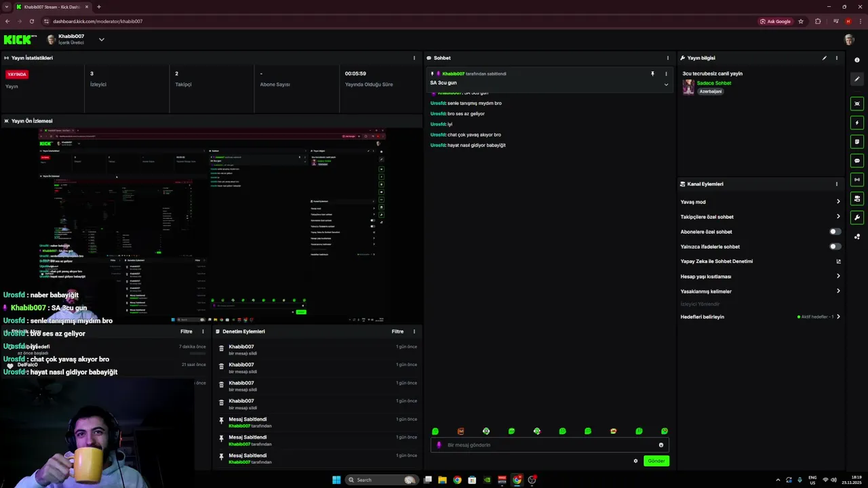Collapse the pinned message chevron

[x=666, y=85]
